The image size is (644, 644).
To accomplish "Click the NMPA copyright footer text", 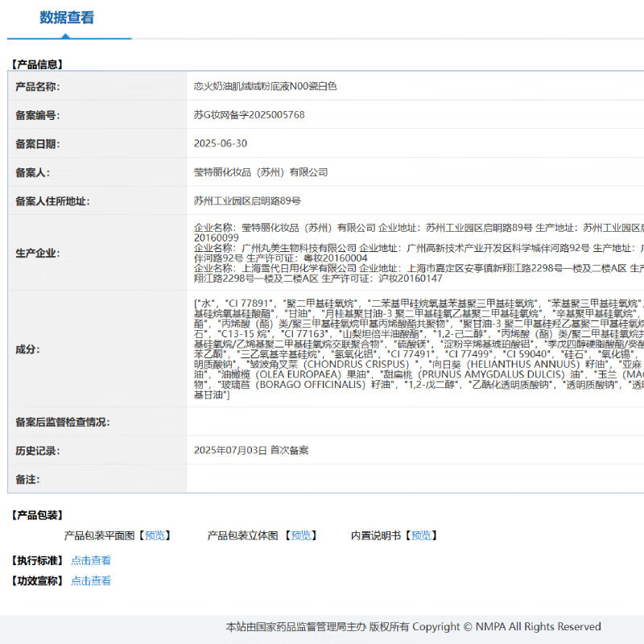I will click(x=413, y=626).
